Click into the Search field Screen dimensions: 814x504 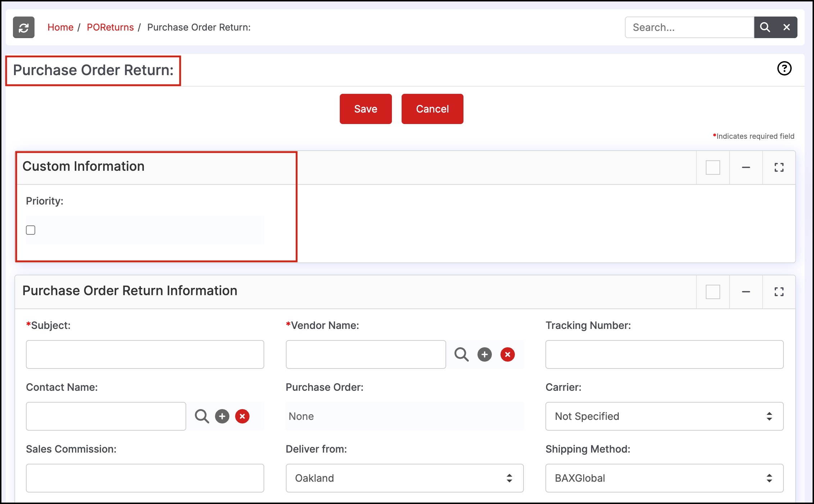click(689, 27)
